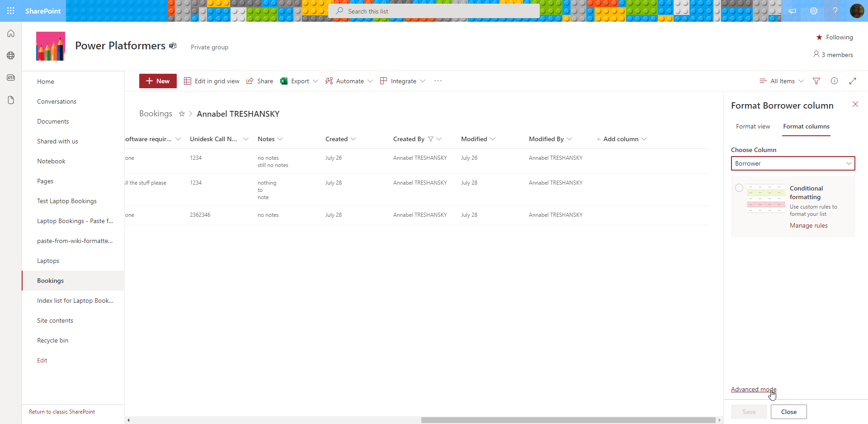Viewport: 868px width, 424px height.
Task: Open the news feed icon in left rail
Action: (11, 78)
